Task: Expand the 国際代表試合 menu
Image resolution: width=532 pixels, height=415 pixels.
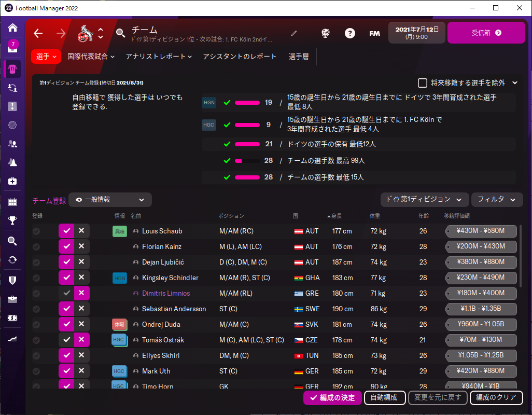Action: point(91,57)
